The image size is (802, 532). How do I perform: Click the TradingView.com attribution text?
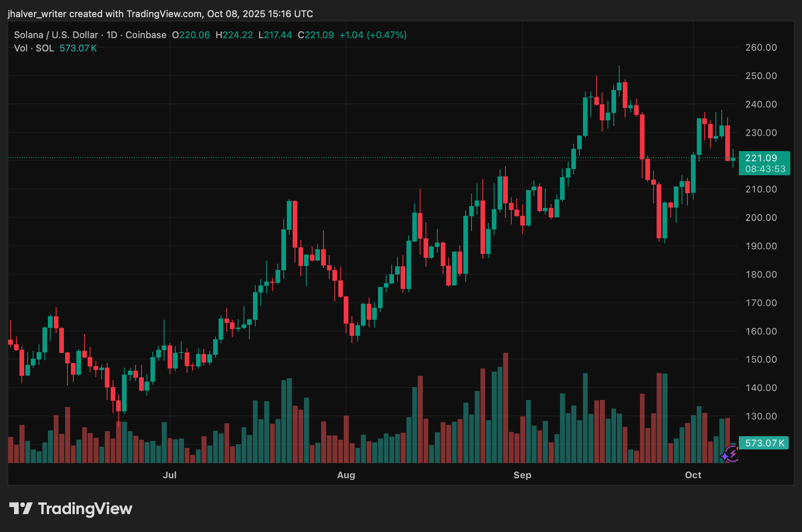pyautogui.click(x=164, y=14)
